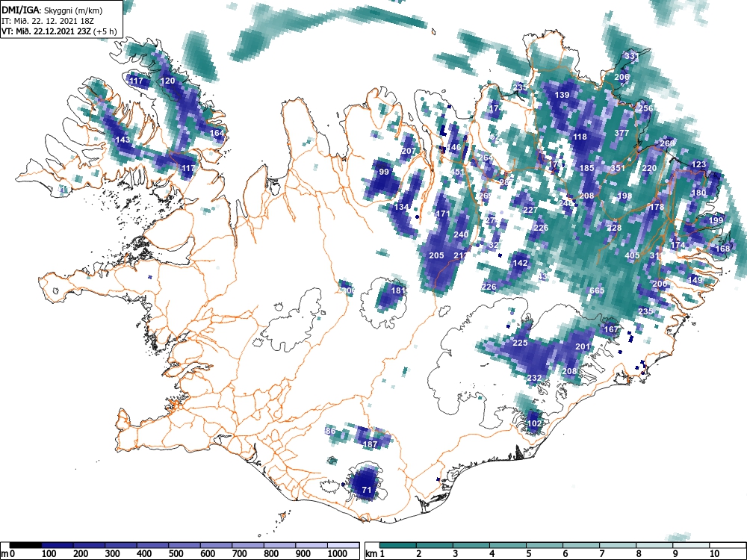Click the visibility value '264' on the map

coord(486,158)
